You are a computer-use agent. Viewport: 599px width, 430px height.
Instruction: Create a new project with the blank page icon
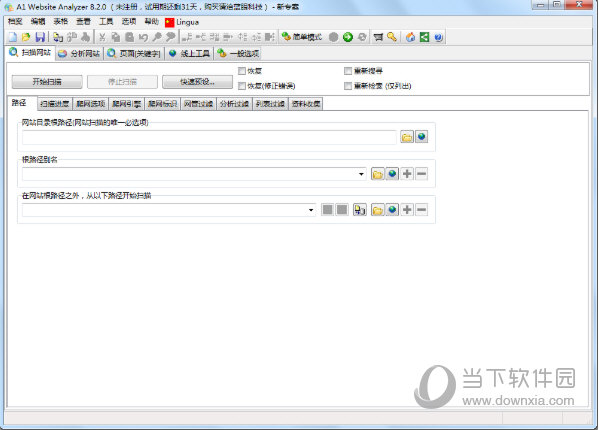click(x=13, y=37)
